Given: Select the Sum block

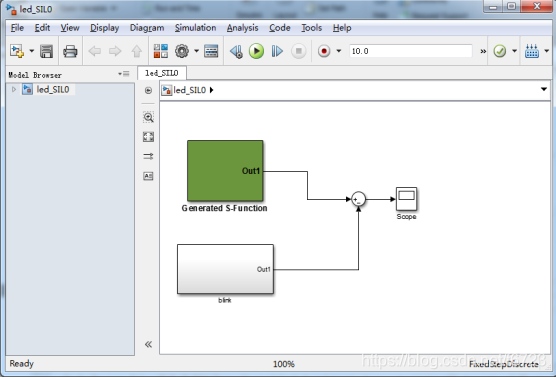Looking at the screenshot, I should [358, 199].
